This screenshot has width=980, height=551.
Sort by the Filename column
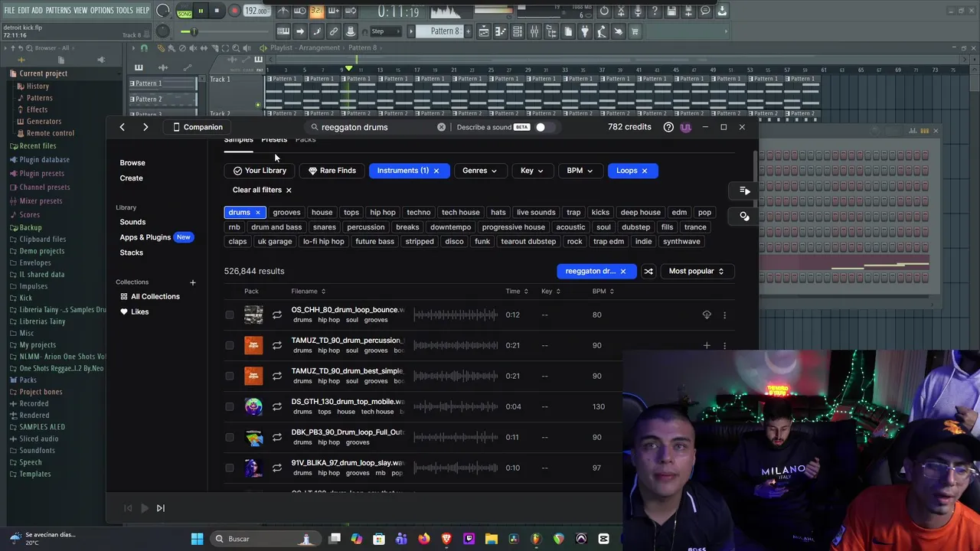308,291
